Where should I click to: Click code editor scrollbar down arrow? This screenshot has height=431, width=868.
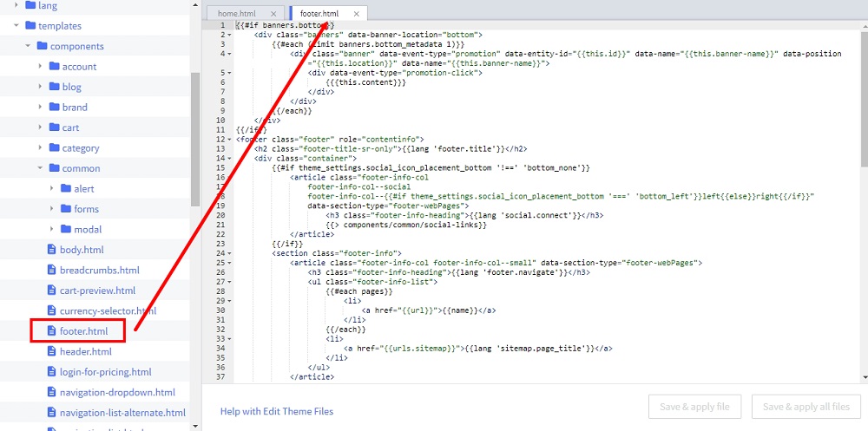(865, 377)
